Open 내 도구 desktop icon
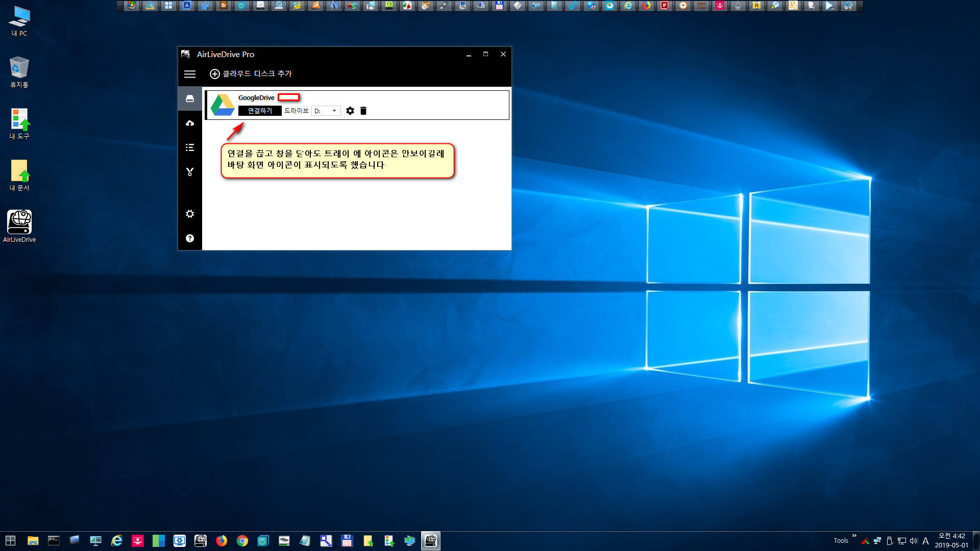This screenshot has height=551, width=980. (x=19, y=124)
